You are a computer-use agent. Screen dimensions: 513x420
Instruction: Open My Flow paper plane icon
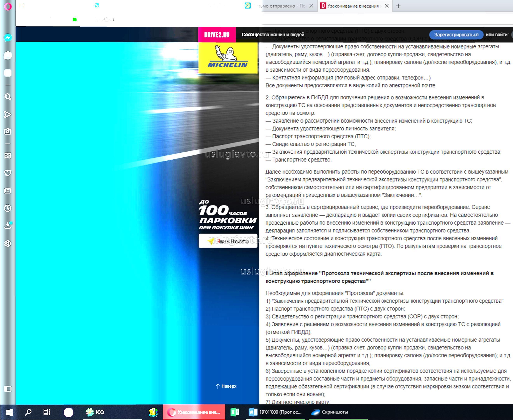coord(8,115)
